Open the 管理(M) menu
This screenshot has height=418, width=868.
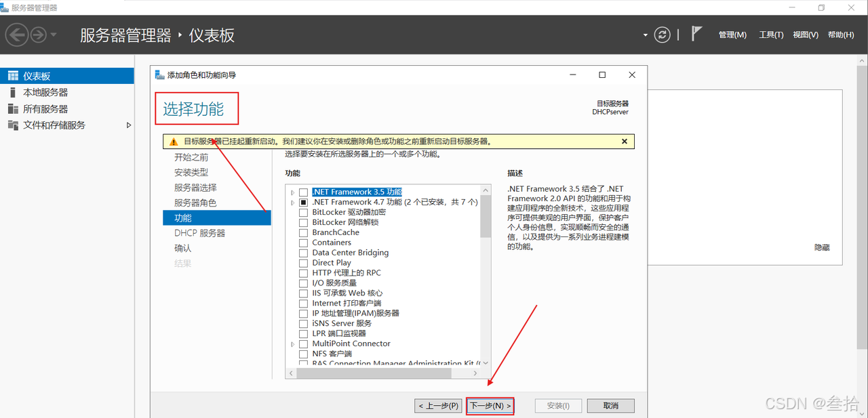[732, 35]
